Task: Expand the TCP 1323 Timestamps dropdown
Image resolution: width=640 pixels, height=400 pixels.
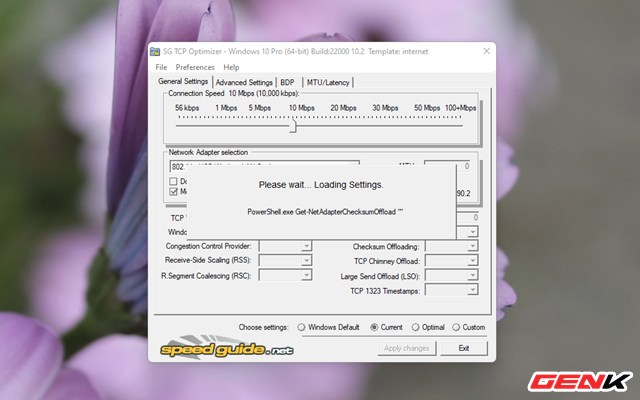Action: tap(472, 290)
